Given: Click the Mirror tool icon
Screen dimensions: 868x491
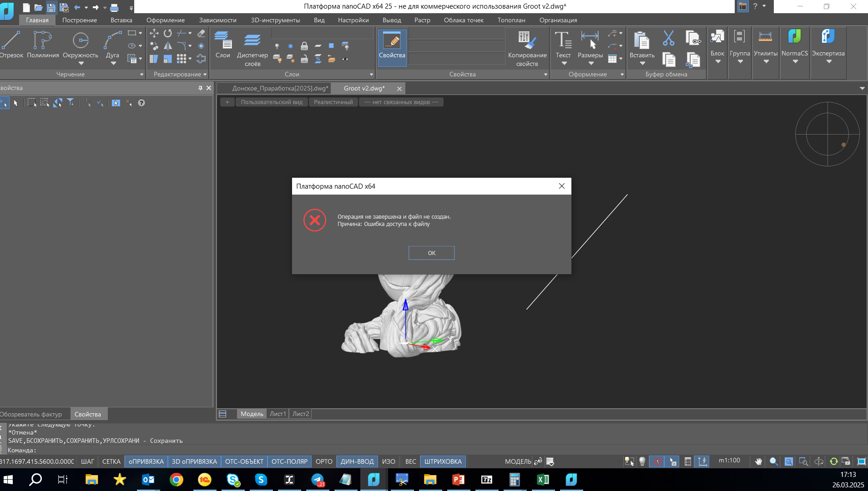Looking at the screenshot, I should coord(168,46).
